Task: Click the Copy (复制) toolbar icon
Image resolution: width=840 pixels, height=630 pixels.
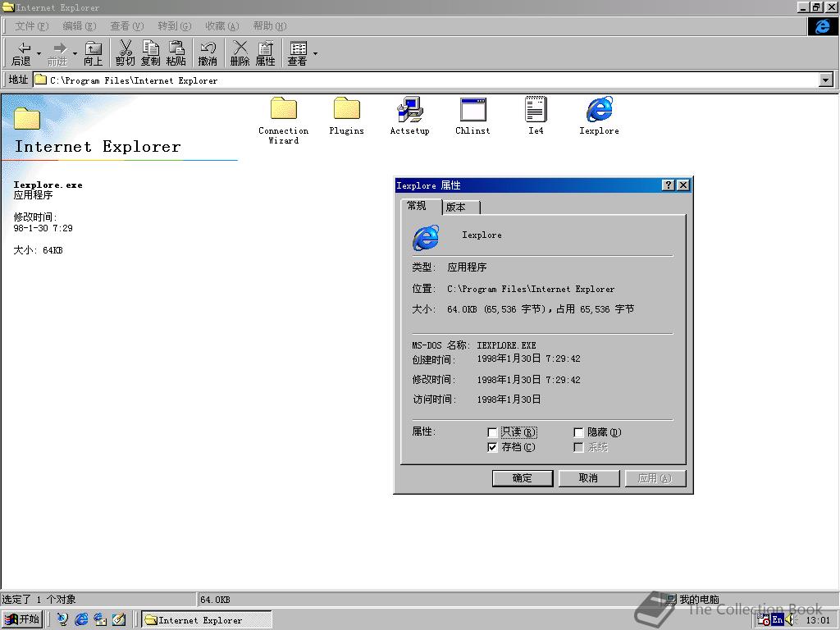Action: click(151, 53)
